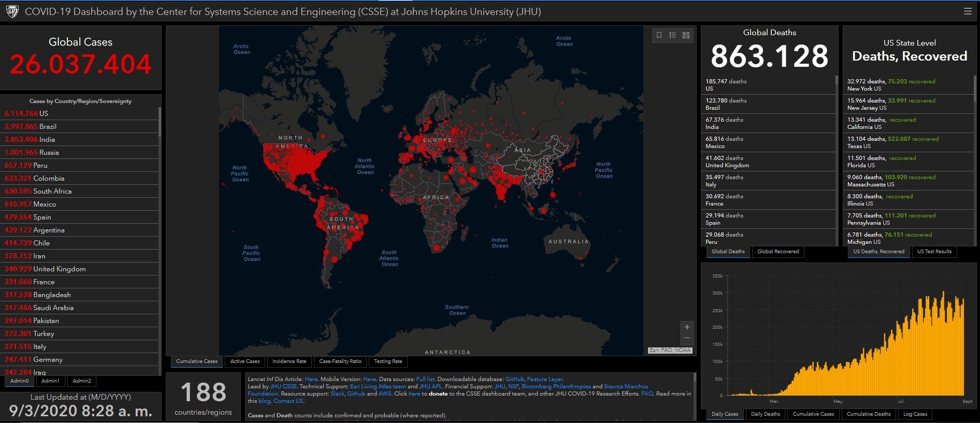This screenshot has width=980, height=423.
Task: Select the Global Deaths tab
Action: tap(728, 252)
